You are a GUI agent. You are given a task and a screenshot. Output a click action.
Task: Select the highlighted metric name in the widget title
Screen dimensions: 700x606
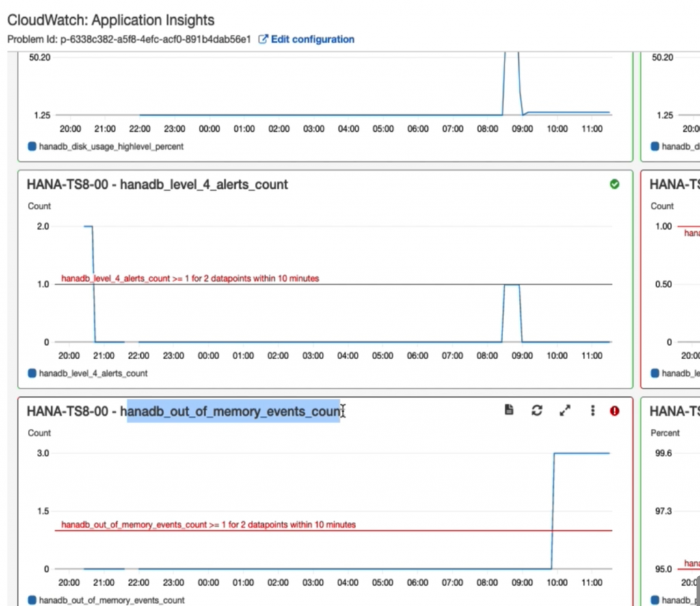[x=234, y=411]
